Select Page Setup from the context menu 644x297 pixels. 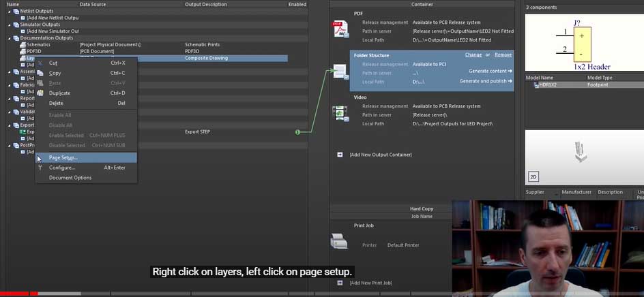tap(63, 157)
